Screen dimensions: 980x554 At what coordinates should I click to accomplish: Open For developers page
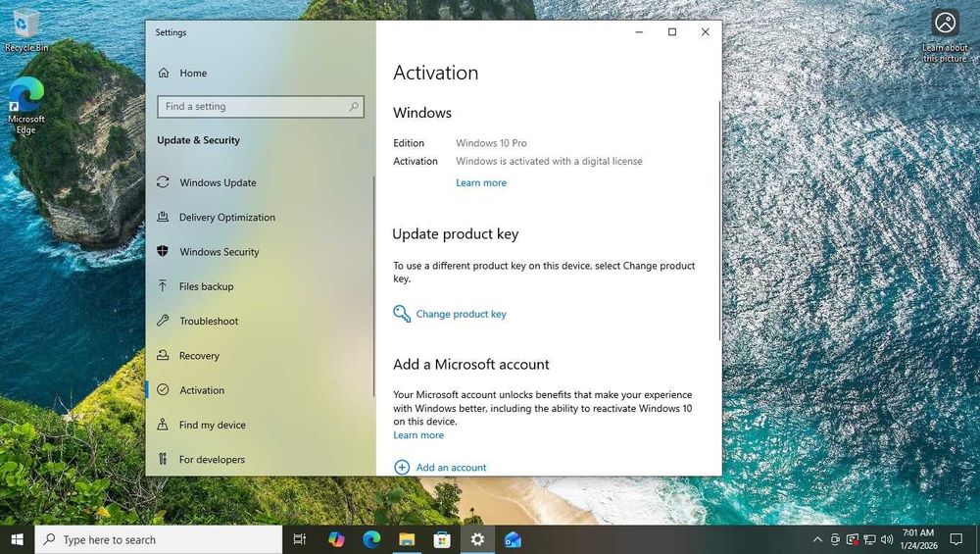point(212,460)
